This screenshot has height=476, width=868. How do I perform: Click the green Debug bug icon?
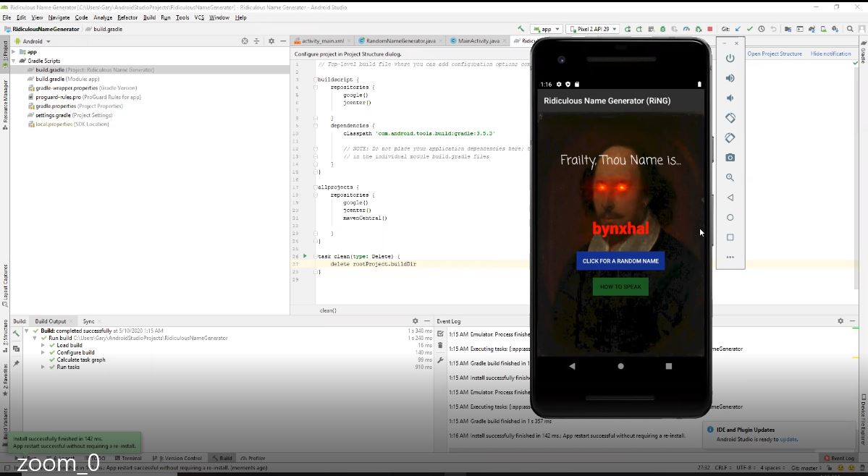[662, 29]
